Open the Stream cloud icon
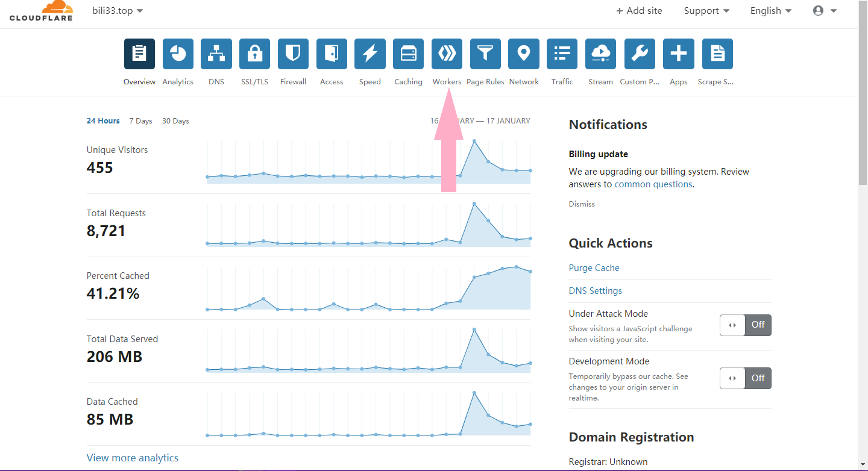The height and width of the screenshot is (471, 868). [600, 54]
